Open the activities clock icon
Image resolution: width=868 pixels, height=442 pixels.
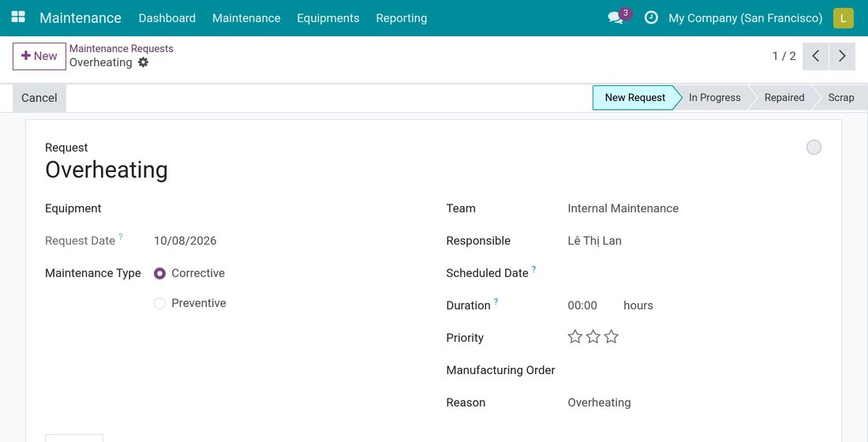coord(652,17)
